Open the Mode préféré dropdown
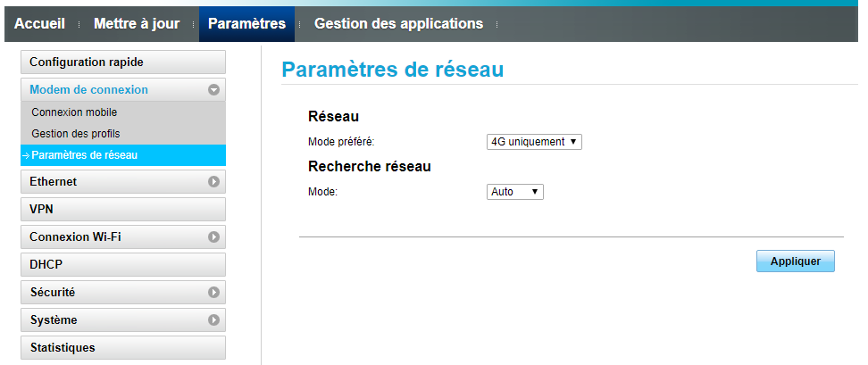Image resolution: width=868 pixels, height=365 pixels. 534,142
